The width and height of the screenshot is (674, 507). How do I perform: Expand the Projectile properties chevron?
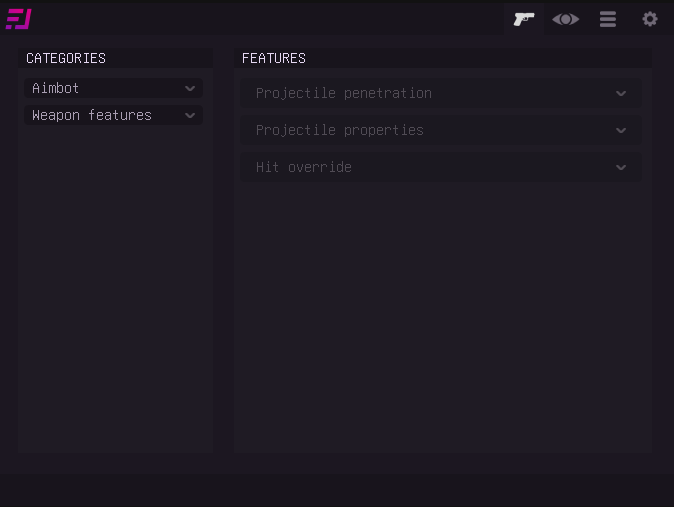621,131
